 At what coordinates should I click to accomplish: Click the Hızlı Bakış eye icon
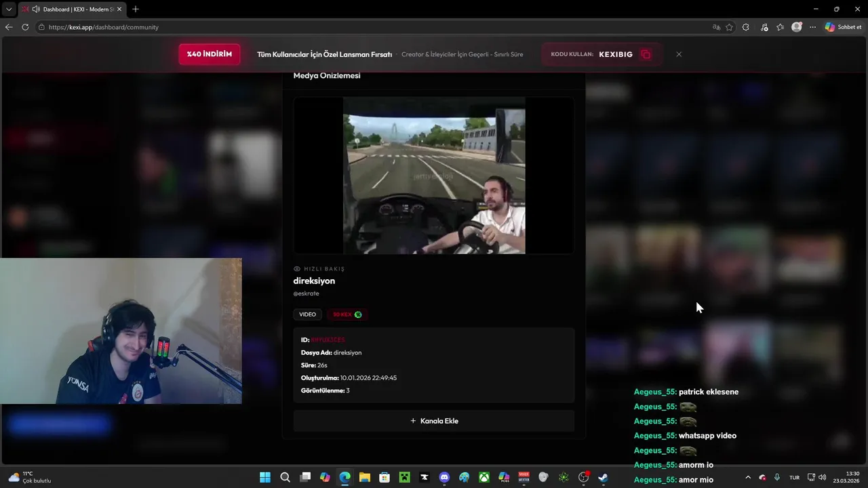[297, 268]
